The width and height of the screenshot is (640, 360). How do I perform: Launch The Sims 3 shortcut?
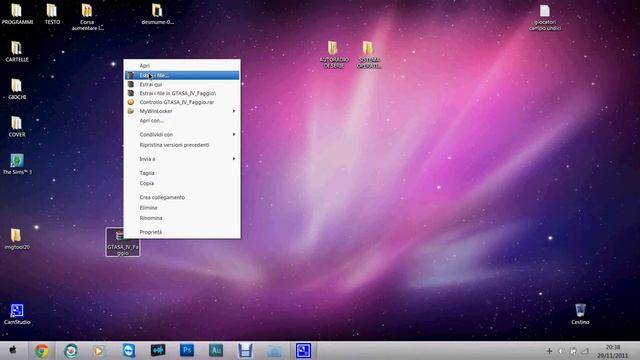(17, 164)
